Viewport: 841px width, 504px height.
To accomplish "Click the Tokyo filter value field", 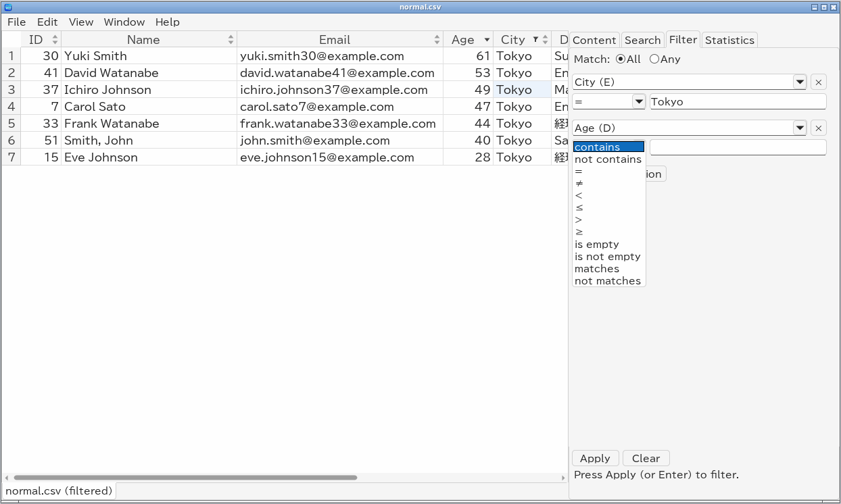I will click(x=738, y=101).
